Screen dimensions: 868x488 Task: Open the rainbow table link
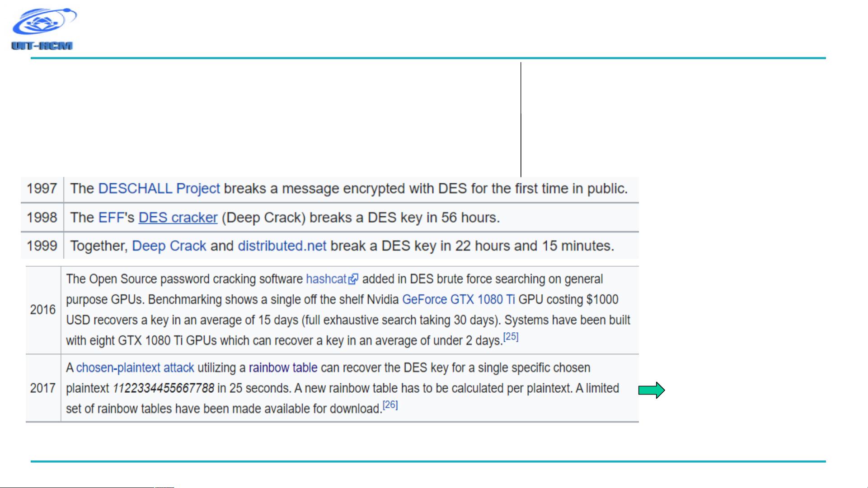(x=283, y=368)
